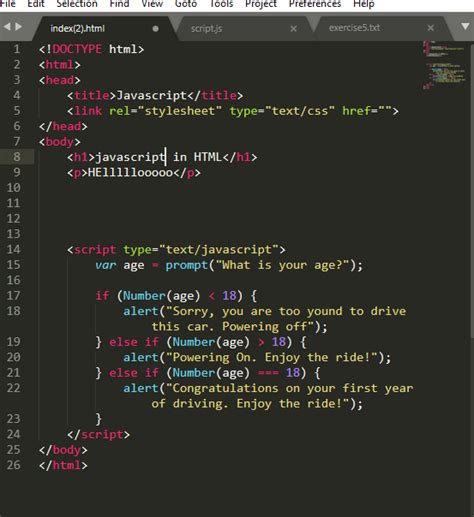Click the closing body tag
This screenshot has height=517, width=474.
[x=63, y=450]
